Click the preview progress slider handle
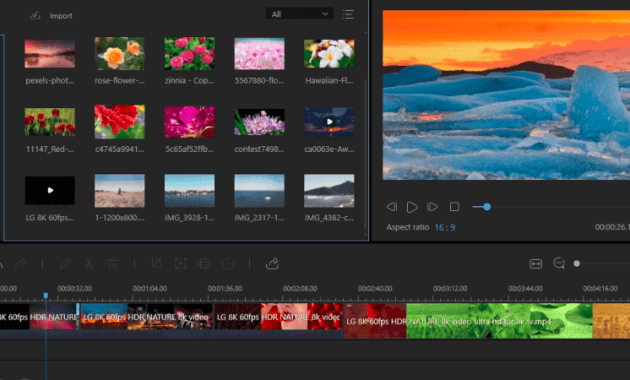Image resolution: width=630 pixels, height=380 pixels. coord(487,207)
